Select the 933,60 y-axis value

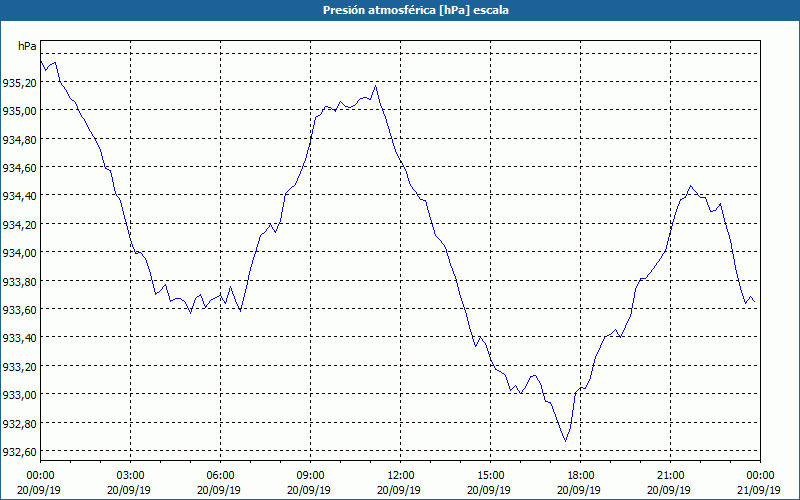(x=20, y=310)
